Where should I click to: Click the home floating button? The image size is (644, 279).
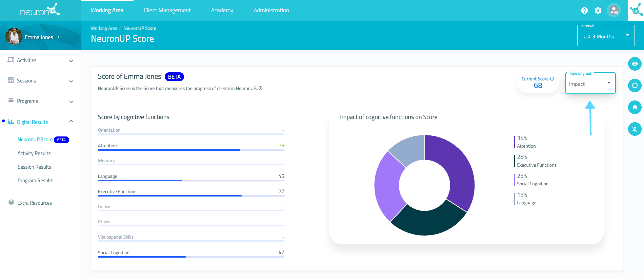tap(635, 107)
